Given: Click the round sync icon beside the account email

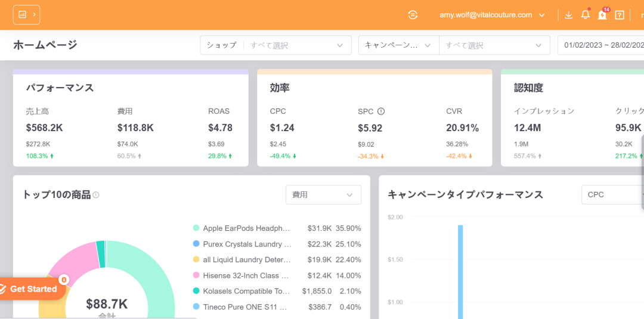Looking at the screenshot, I should (413, 15).
